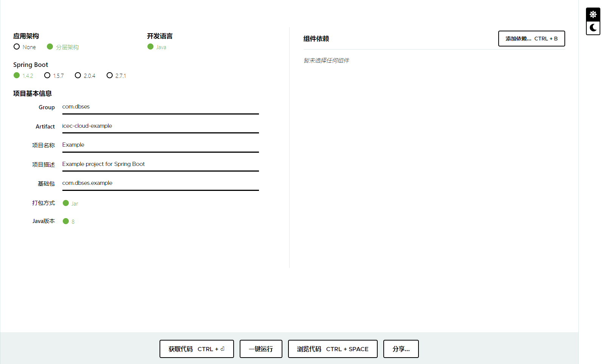606x364 pixels.
Task: Click the Java版本 label
Action: (43, 221)
